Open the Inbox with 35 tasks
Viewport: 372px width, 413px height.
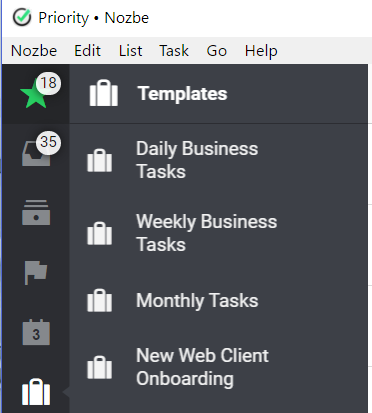coord(36,153)
